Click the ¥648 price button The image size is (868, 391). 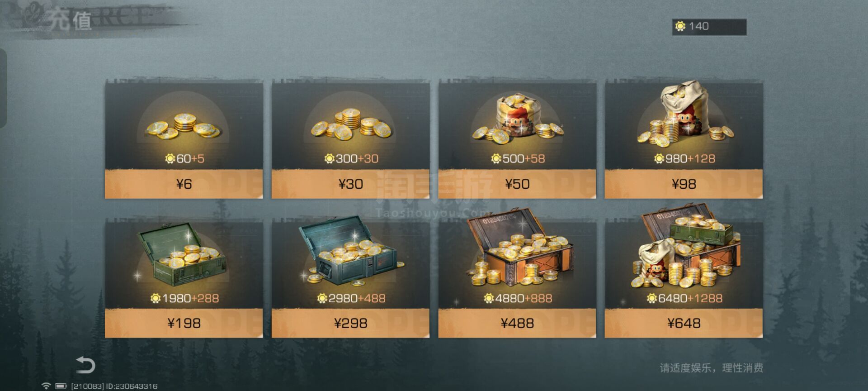[684, 323]
